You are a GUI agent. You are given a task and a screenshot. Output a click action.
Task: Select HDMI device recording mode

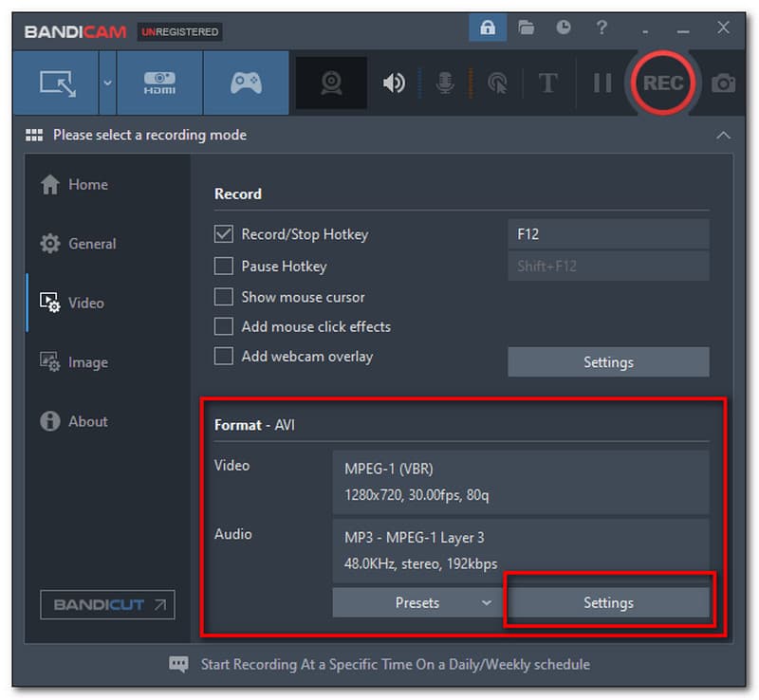159,83
